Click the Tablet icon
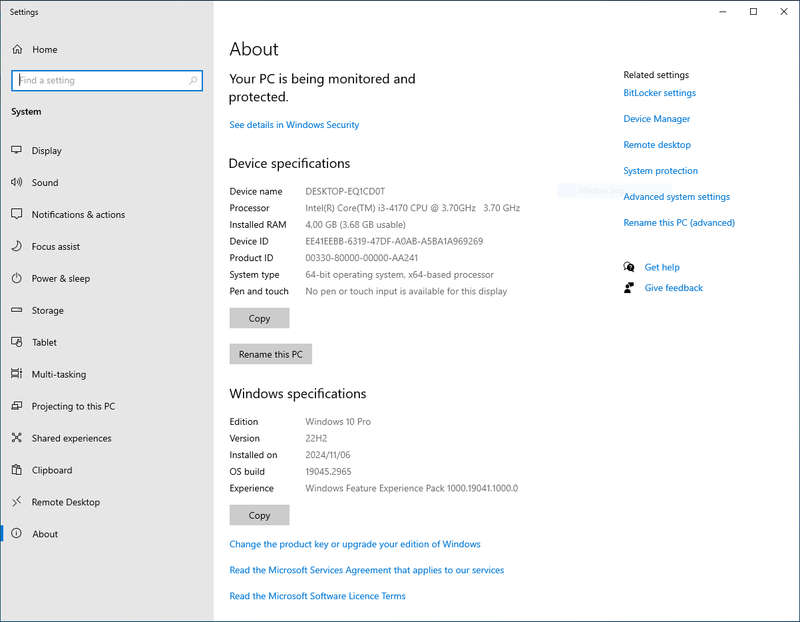Image resolution: width=800 pixels, height=622 pixels. [17, 342]
